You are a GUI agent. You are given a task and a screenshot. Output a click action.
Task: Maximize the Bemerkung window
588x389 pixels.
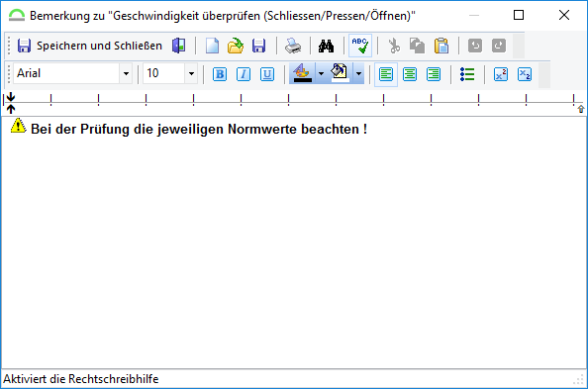pos(519,15)
